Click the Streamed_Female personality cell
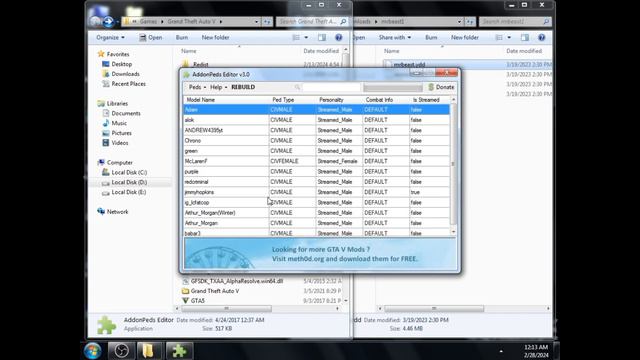Screen dimensions: 640x360 (339, 161)
